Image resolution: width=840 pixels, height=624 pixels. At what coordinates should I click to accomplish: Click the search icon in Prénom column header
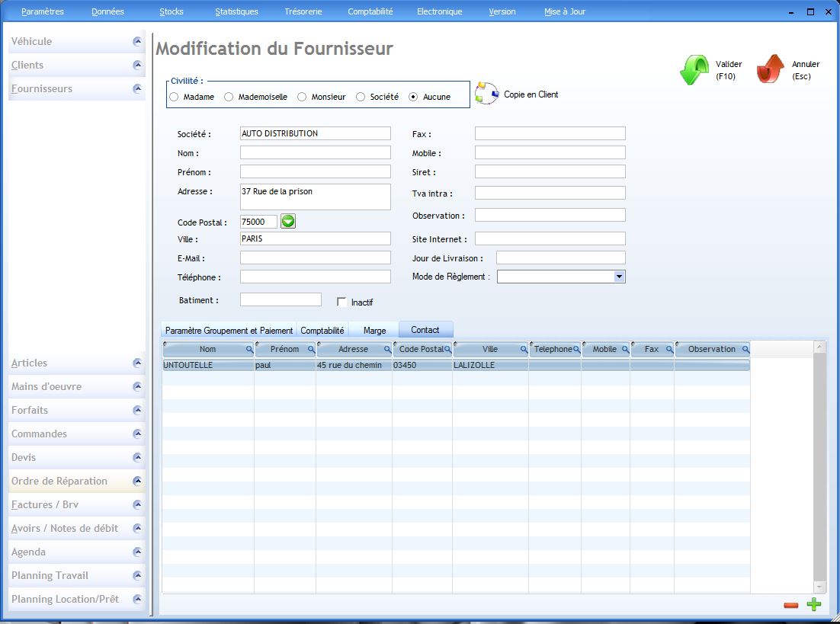(311, 349)
